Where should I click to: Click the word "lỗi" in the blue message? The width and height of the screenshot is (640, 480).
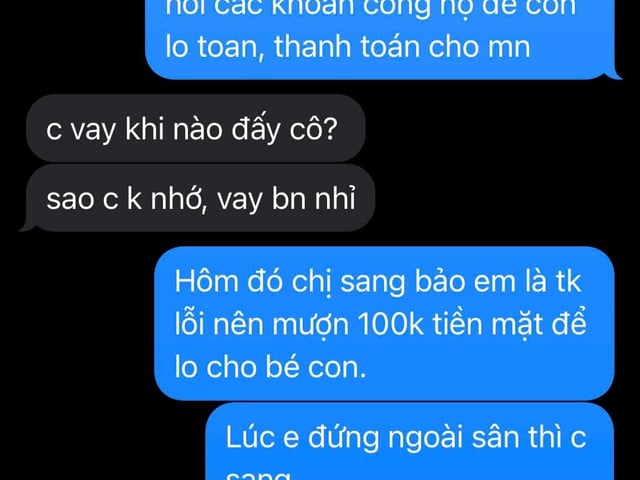point(189,324)
